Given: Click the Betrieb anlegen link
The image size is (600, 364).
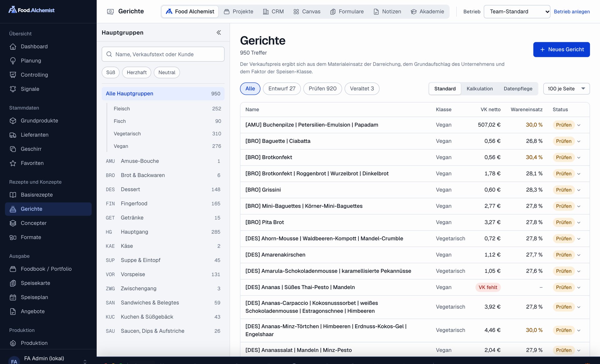Looking at the screenshot, I should [x=572, y=12].
